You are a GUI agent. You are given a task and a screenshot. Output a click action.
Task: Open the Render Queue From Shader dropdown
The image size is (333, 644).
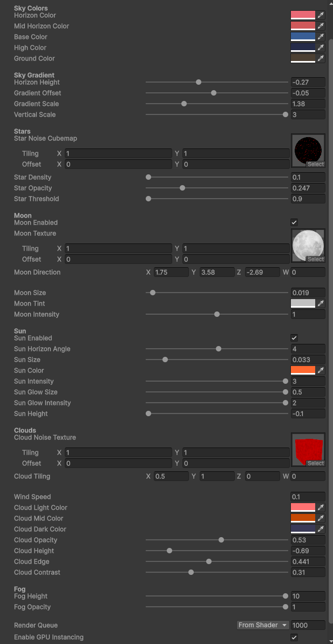(x=263, y=625)
